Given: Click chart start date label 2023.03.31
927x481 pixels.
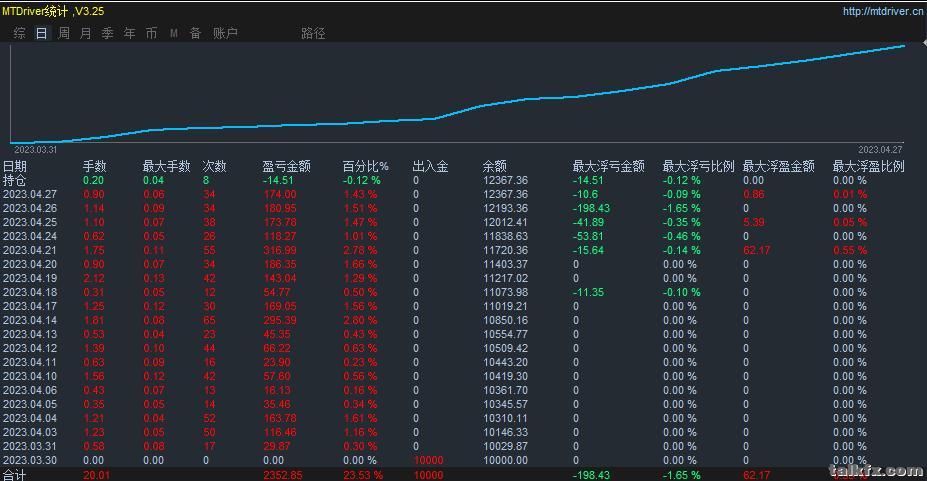Looking at the screenshot, I should pos(35,150).
